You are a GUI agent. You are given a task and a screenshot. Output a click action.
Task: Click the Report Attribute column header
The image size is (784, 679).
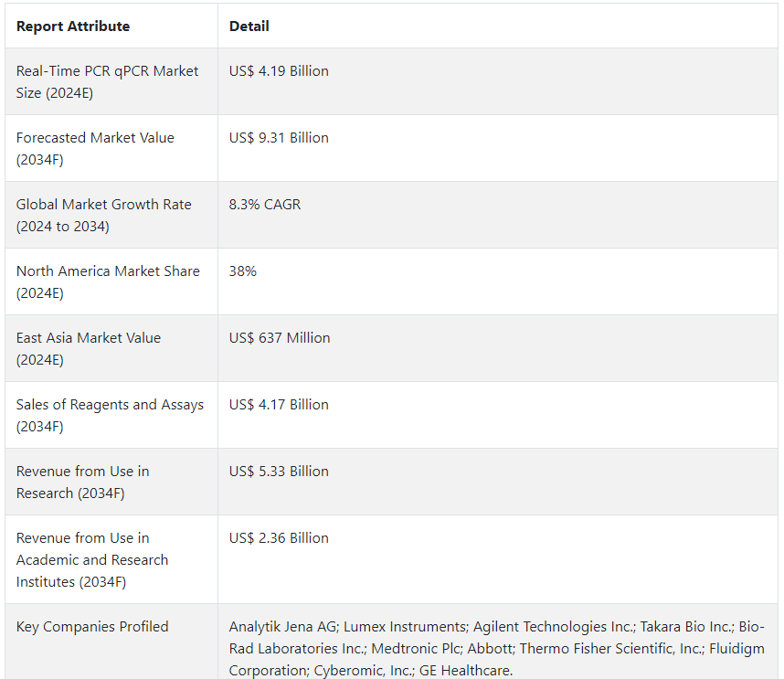click(x=73, y=26)
